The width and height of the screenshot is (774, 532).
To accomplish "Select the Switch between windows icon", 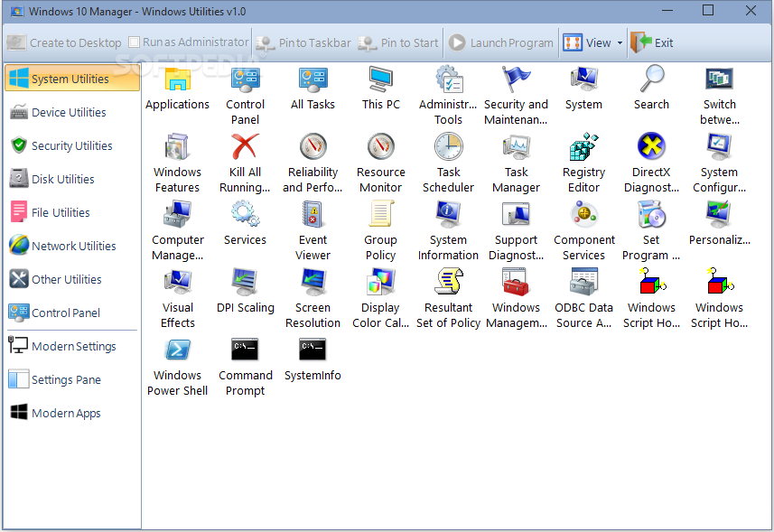I will 719,79.
